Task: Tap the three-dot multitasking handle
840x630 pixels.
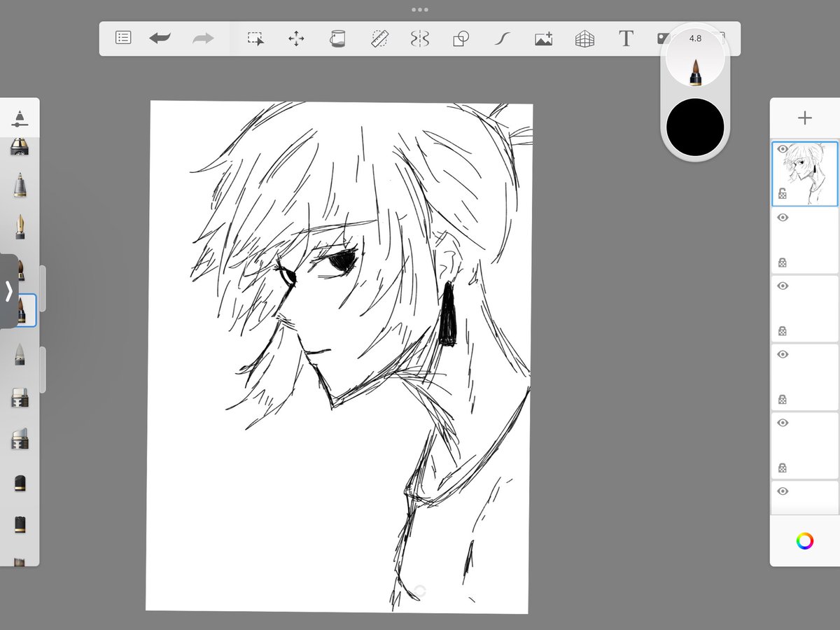Action: tap(420, 10)
